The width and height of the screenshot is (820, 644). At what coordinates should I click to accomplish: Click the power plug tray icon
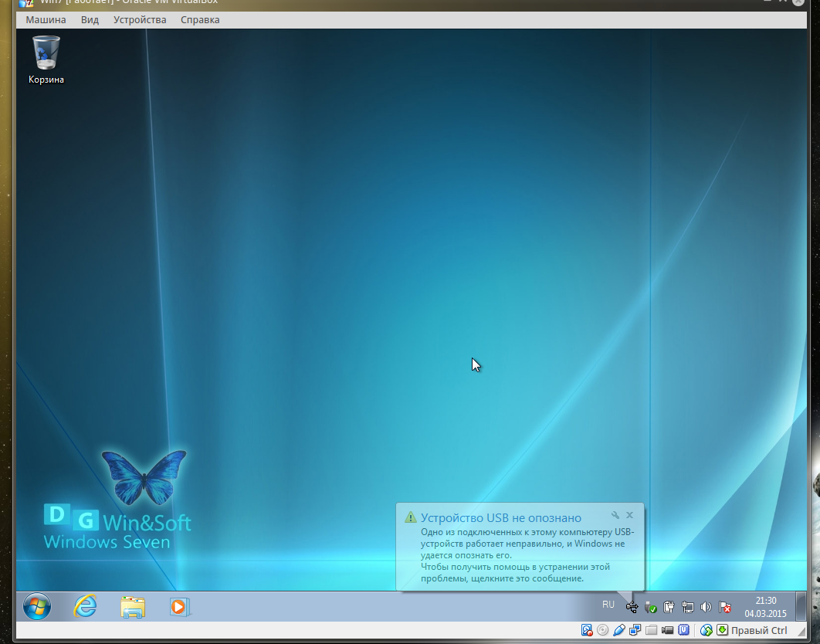[669, 607]
